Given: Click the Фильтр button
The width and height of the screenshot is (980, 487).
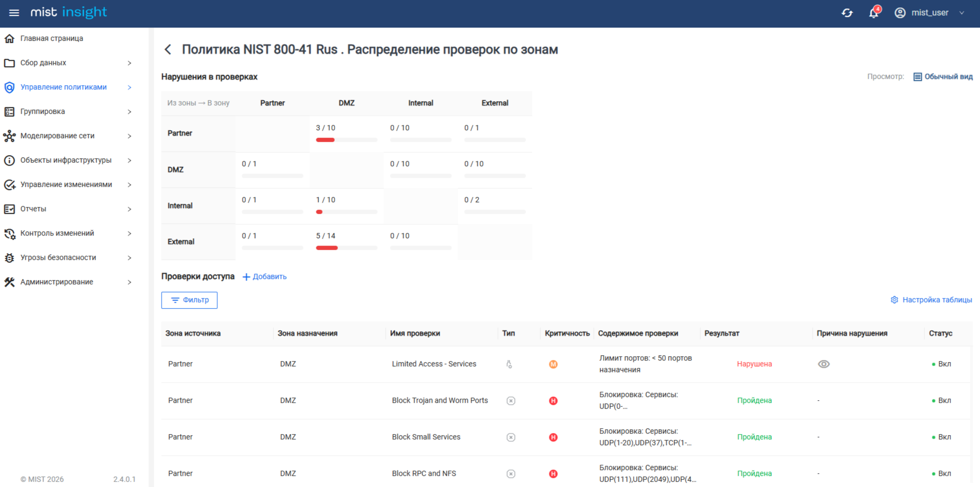Looking at the screenshot, I should coord(189,300).
